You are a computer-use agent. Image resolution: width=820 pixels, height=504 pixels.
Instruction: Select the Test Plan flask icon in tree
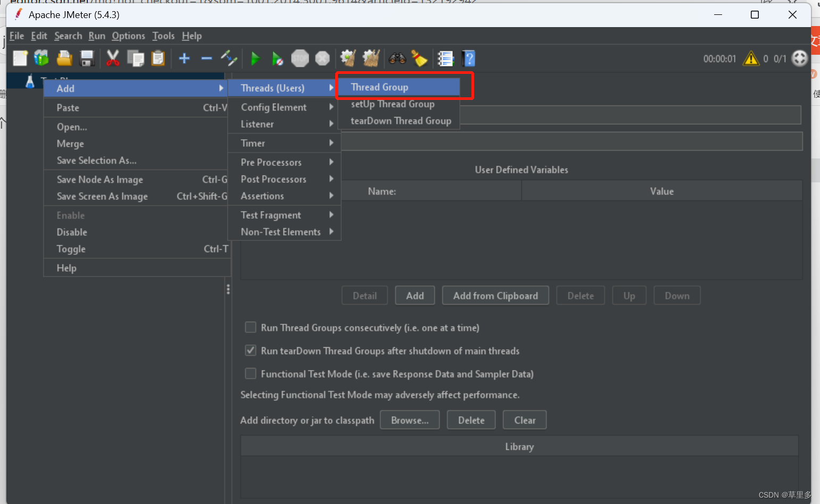click(x=30, y=81)
